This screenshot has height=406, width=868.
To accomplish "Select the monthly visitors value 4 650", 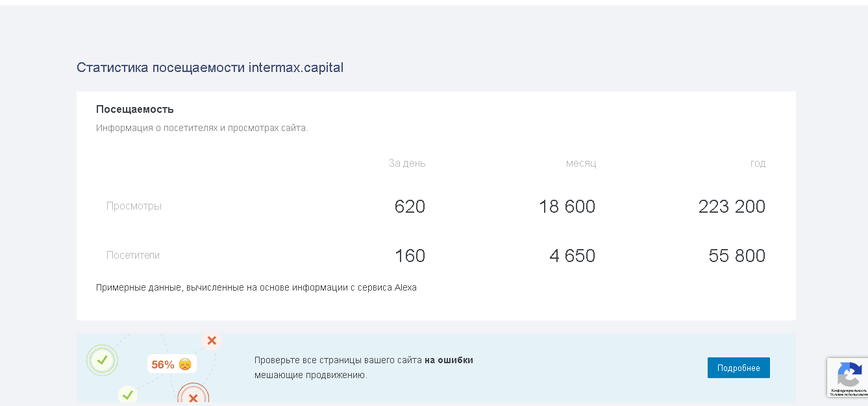I will [x=572, y=256].
